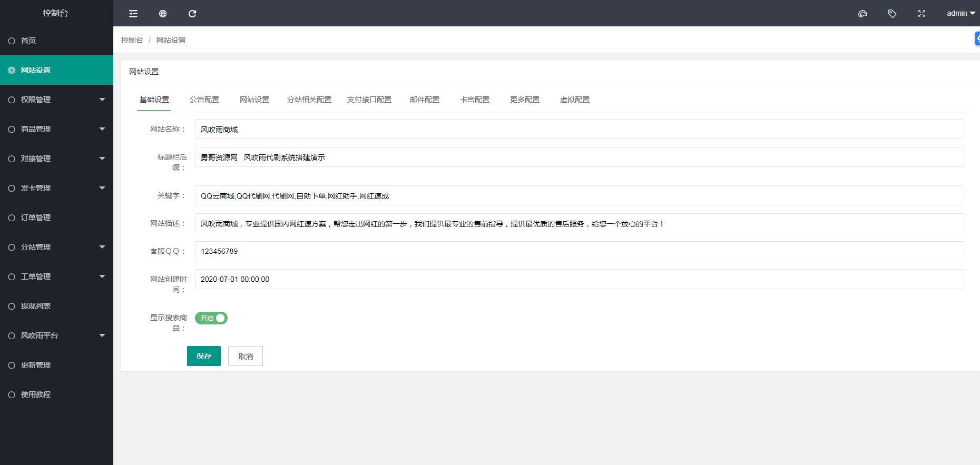Enter fullscreen with the expand icon
Viewport: 980px width, 465px height.
coord(922,14)
